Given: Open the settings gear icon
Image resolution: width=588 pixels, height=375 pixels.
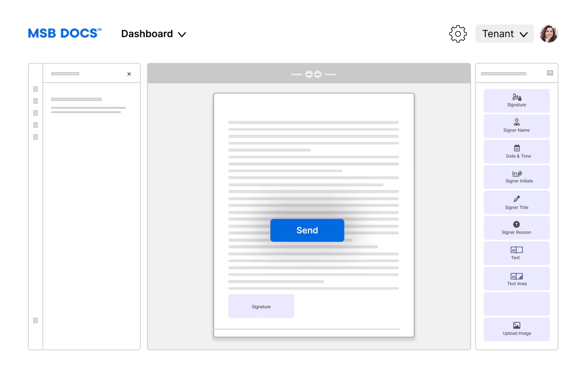Looking at the screenshot, I should tap(458, 34).
